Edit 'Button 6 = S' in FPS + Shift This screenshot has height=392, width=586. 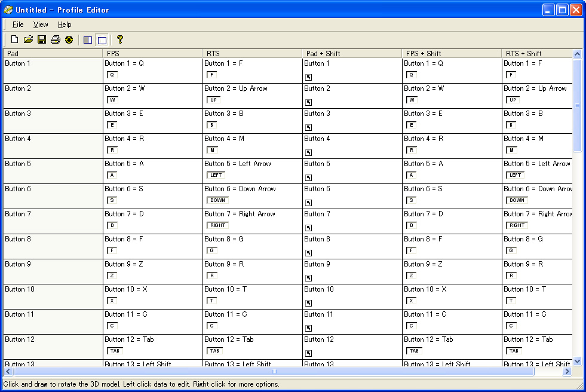pyautogui.click(x=452, y=196)
